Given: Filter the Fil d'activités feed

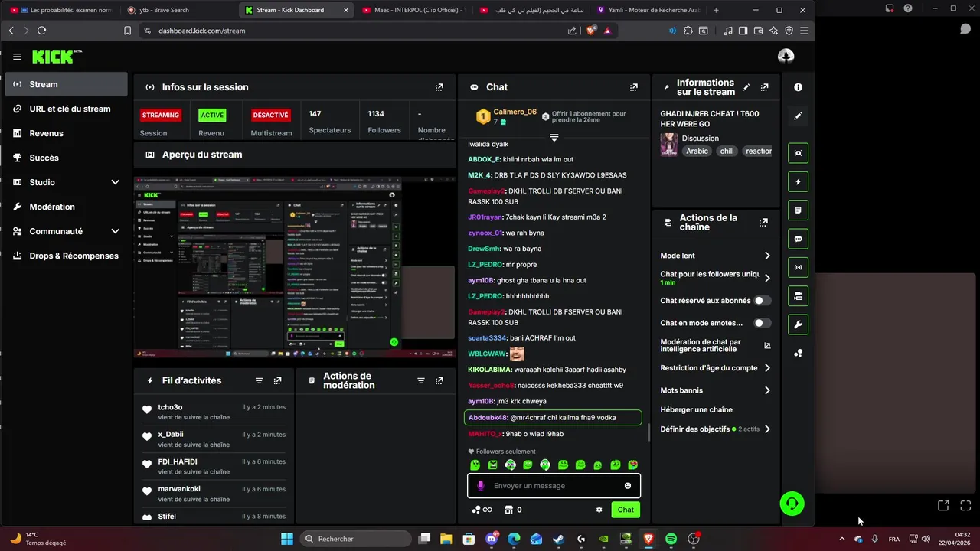Looking at the screenshot, I should [259, 380].
